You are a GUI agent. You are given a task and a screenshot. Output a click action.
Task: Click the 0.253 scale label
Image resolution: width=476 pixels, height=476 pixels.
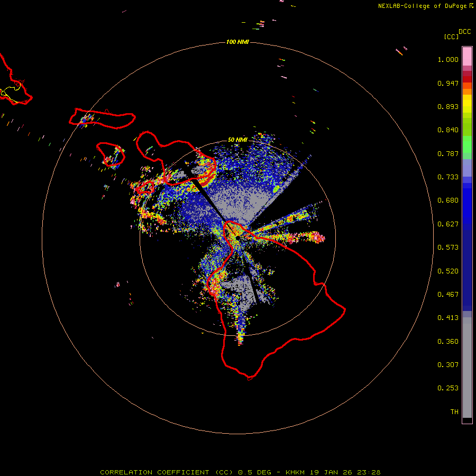(448, 388)
